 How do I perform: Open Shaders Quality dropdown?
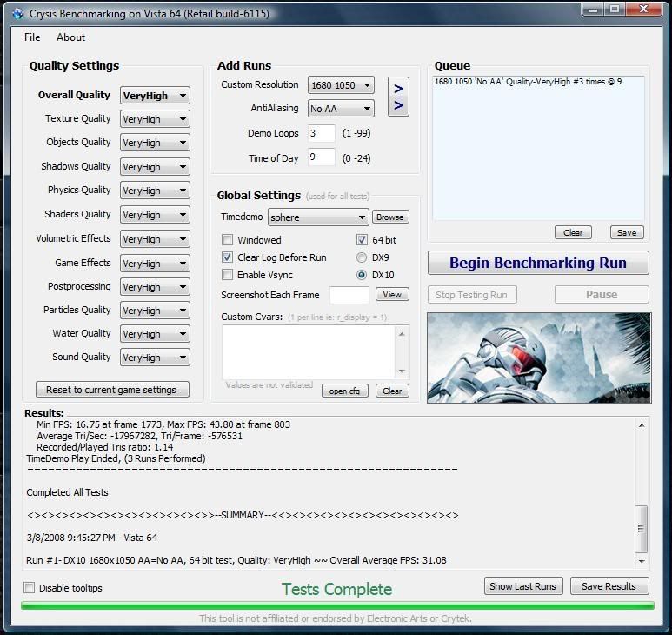(155, 214)
